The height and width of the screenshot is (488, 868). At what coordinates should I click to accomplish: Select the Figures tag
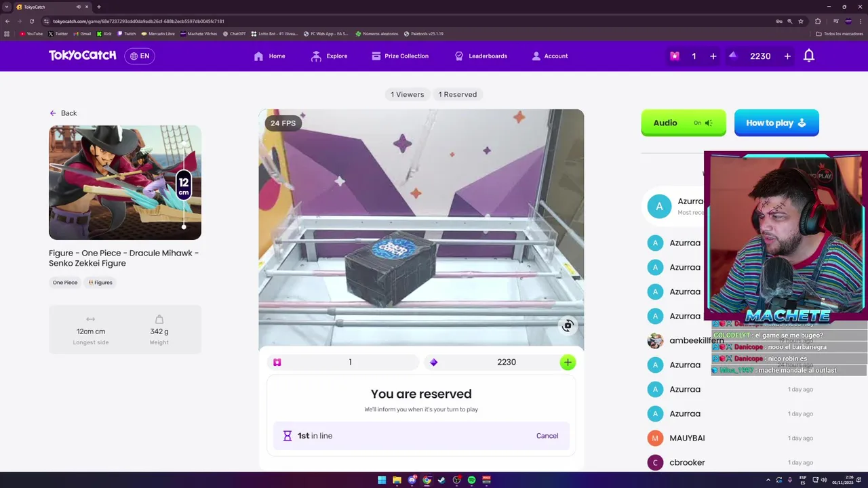pos(100,283)
